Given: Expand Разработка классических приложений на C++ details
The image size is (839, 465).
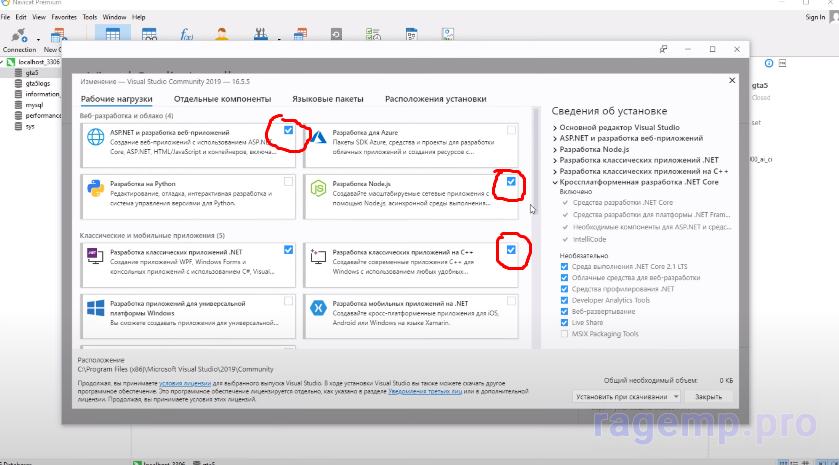Looking at the screenshot, I should pyautogui.click(x=555, y=172).
